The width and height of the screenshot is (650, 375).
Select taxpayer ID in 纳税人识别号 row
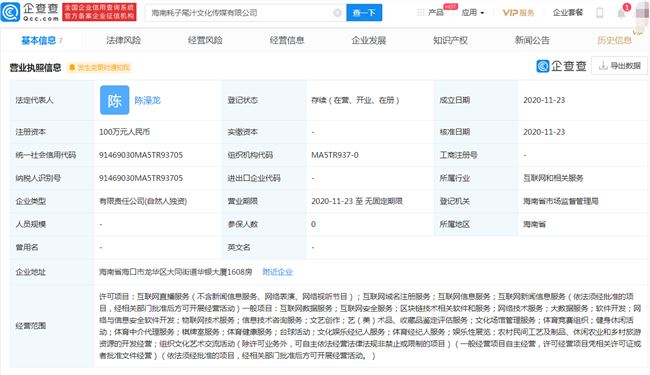click(141, 178)
